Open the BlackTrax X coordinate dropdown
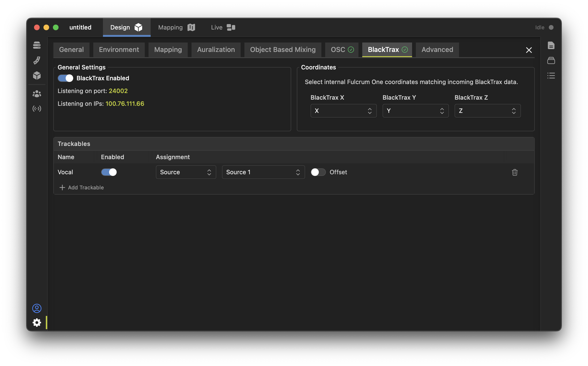588x366 pixels. click(343, 111)
